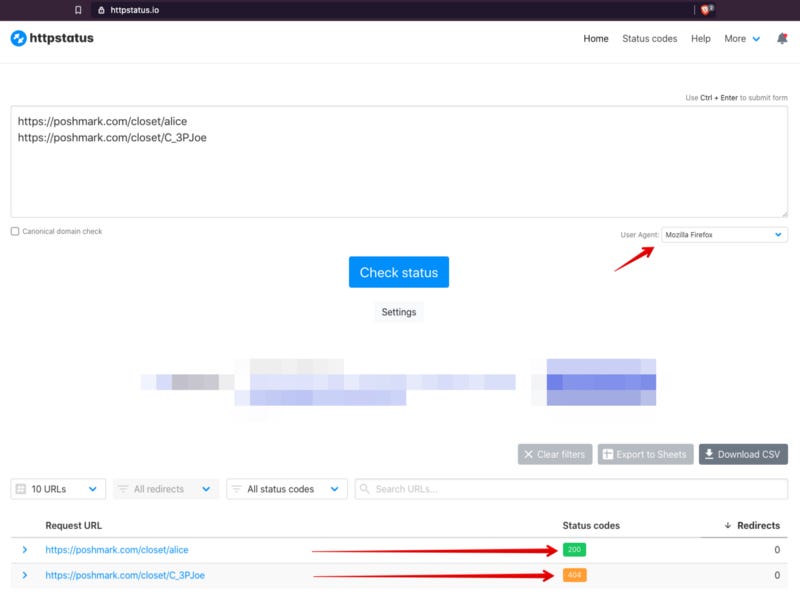Click the search magnifier icon in the URL search box

(364, 489)
